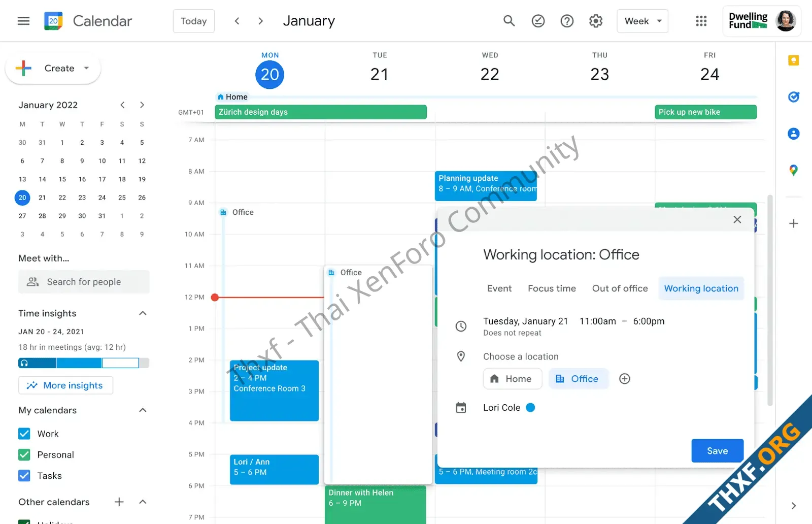Image resolution: width=812 pixels, height=524 pixels.
Task: Click Lori Cole's blue calendar color dot
Action: tap(530, 408)
